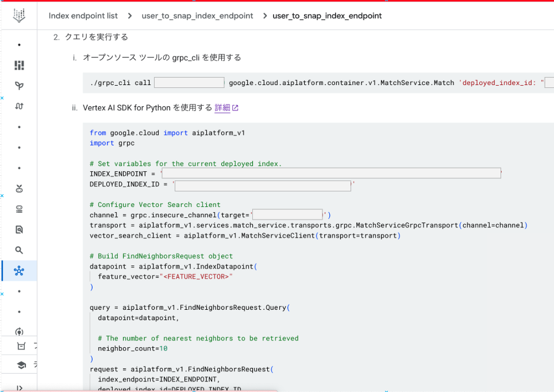Click the 'from google.cloud import aiplatform_v1' line

167,133
